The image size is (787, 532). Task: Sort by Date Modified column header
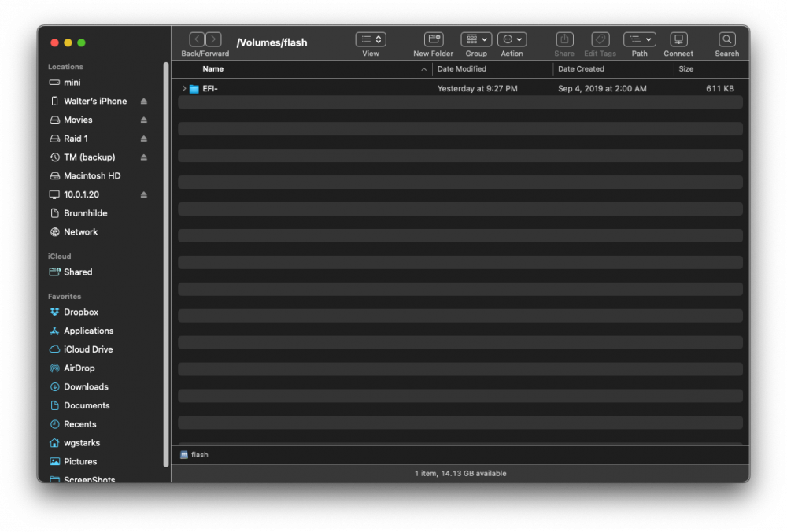pos(461,68)
